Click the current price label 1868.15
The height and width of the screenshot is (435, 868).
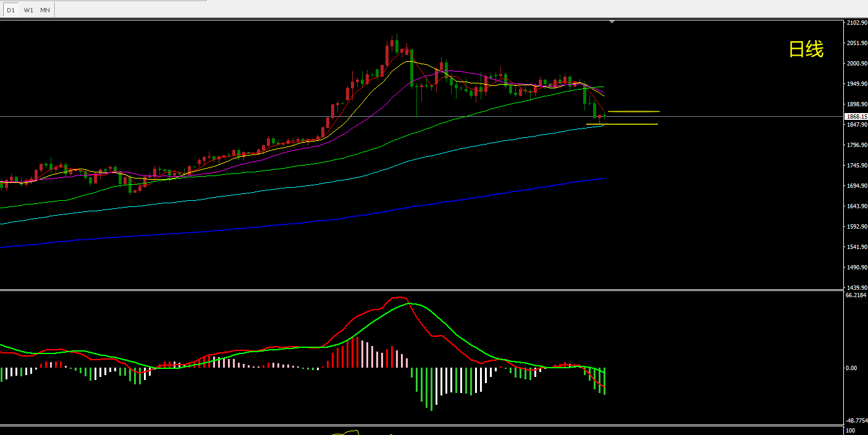[x=856, y=116]
